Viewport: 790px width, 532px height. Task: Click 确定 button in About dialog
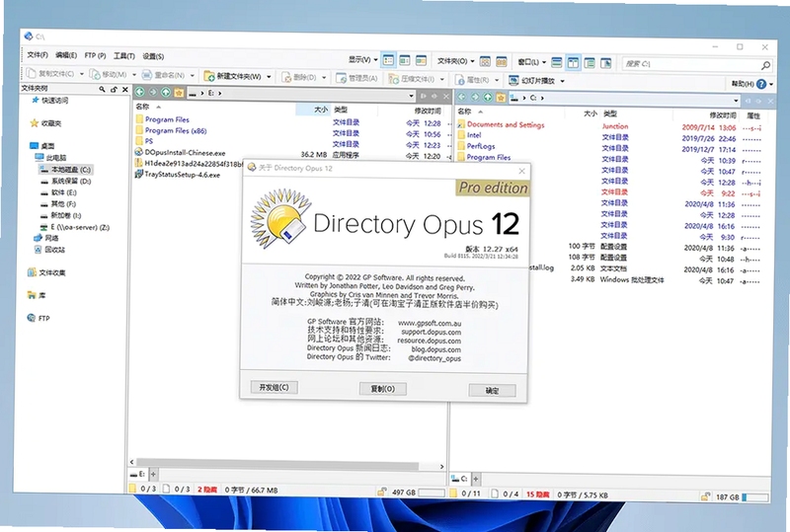(x=492, y=391)
